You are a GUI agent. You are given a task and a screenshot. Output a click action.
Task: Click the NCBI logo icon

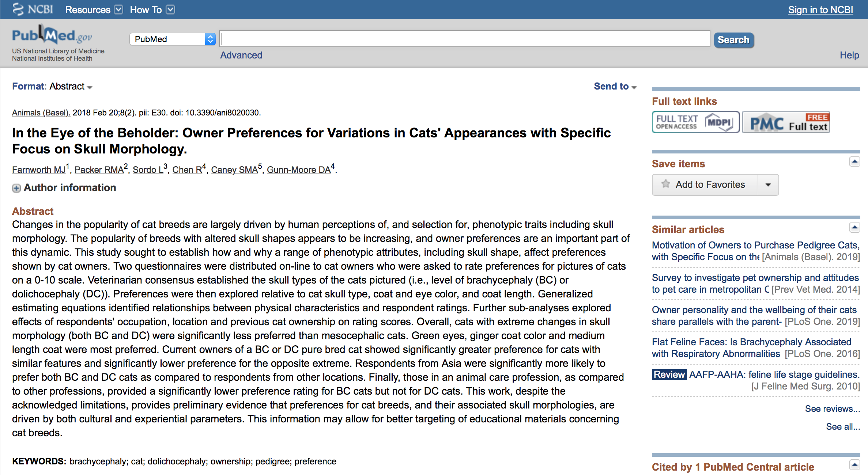[33, 9]
